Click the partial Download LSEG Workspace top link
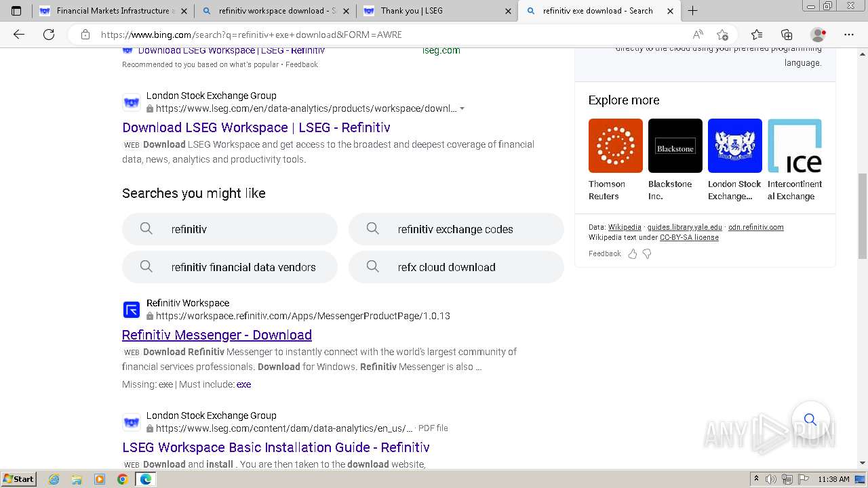This screenshot has width=868, height=488. click(231, 51)
